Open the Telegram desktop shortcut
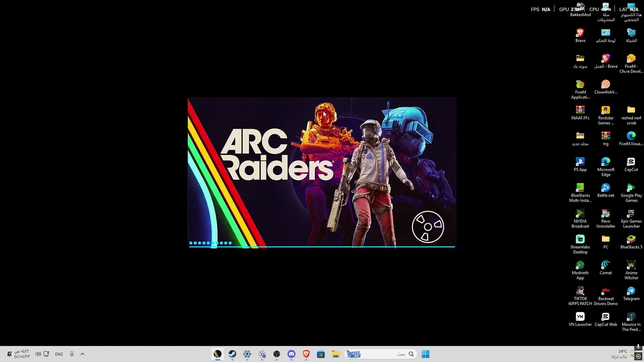The image size is (644, 362). point(631,293)
